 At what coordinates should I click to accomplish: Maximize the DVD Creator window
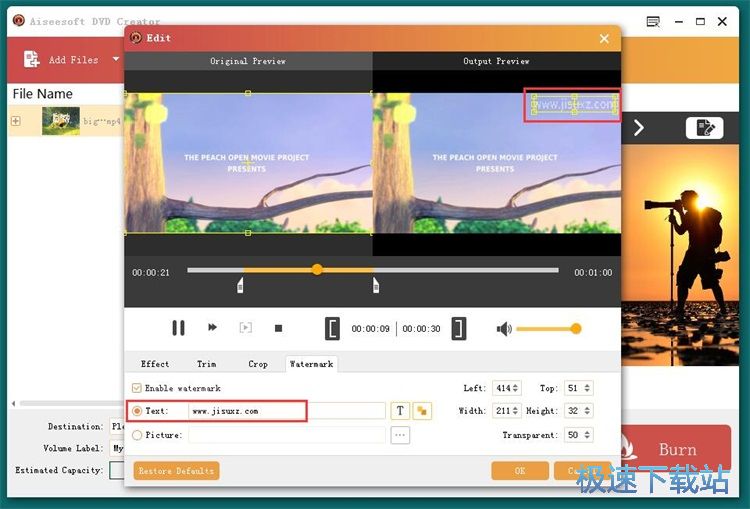[x=700, y=22]
